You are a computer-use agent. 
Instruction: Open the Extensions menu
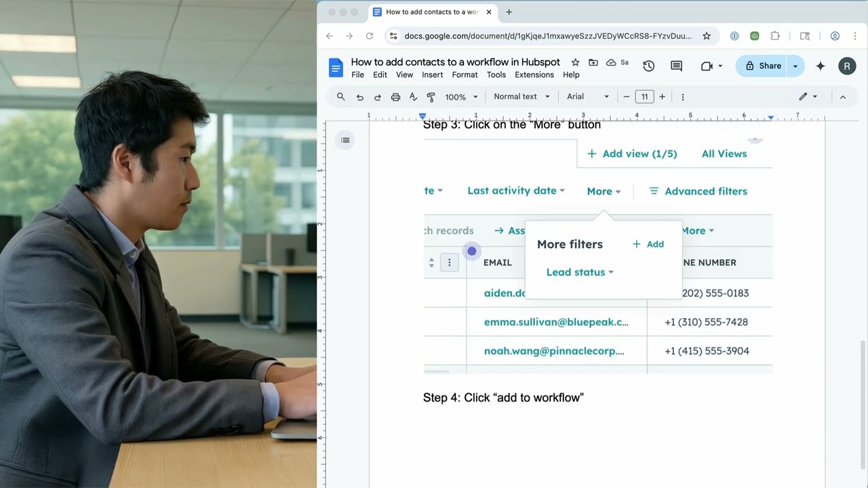point(534,75)
